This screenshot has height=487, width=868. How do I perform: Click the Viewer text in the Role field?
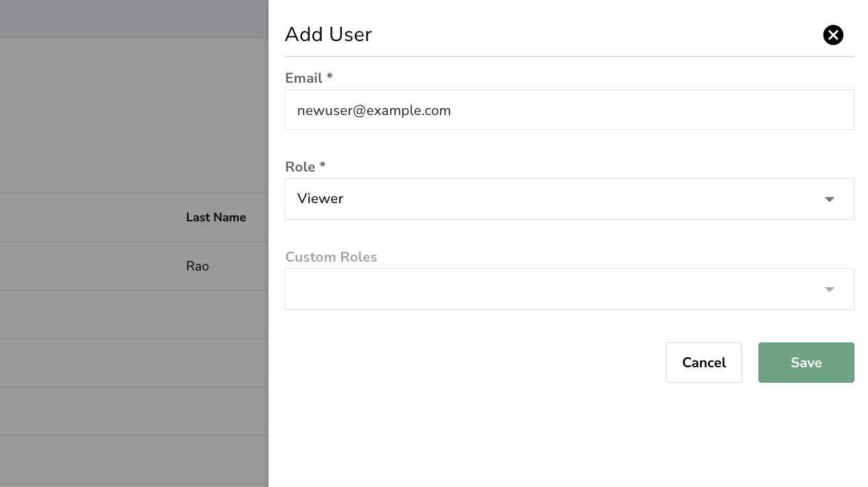320,199
